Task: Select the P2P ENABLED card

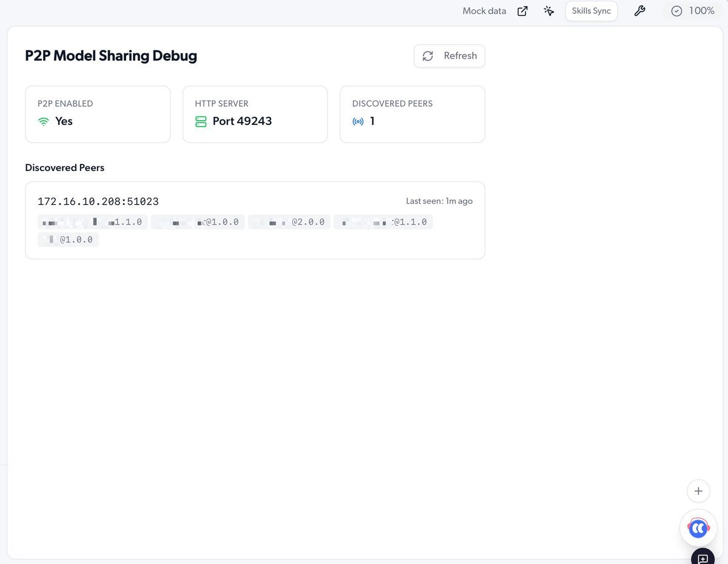Action: pyautogui.click(x=98, y=114)
